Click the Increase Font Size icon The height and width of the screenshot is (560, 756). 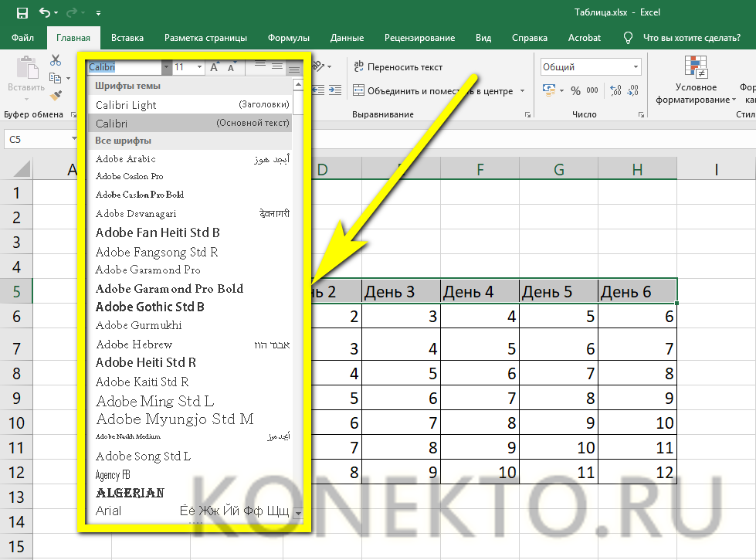[215, 67]
